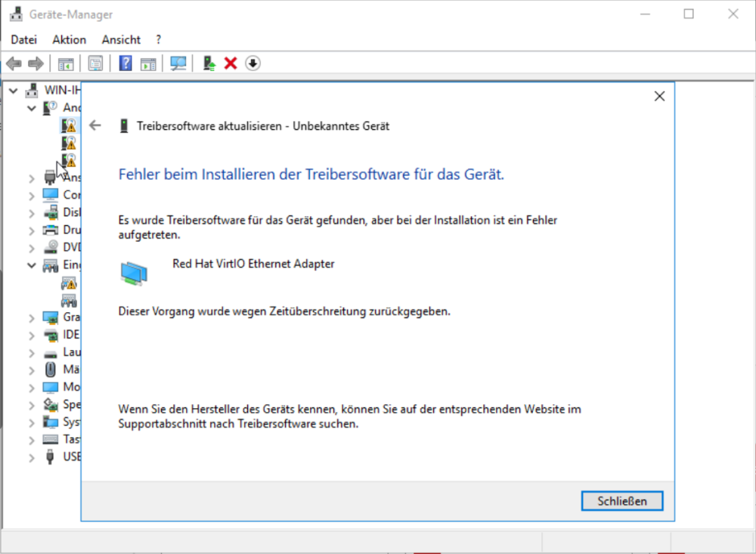Select the third unknown device warning icon
This screenshot has width=756, height=554.
click(69, 160)
